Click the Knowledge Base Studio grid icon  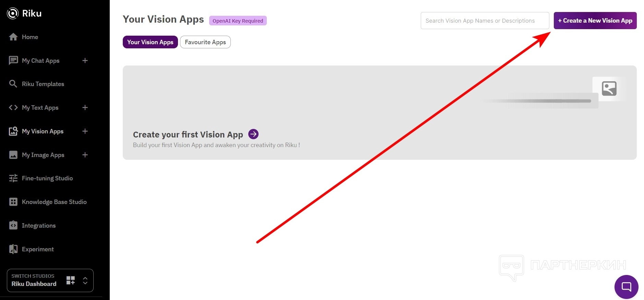click(13, 202)
